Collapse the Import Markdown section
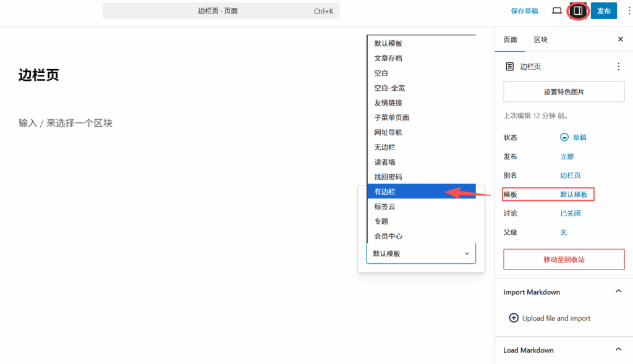Screen dimensions: 633x364 pyautogui.click(x=618, y=292)
